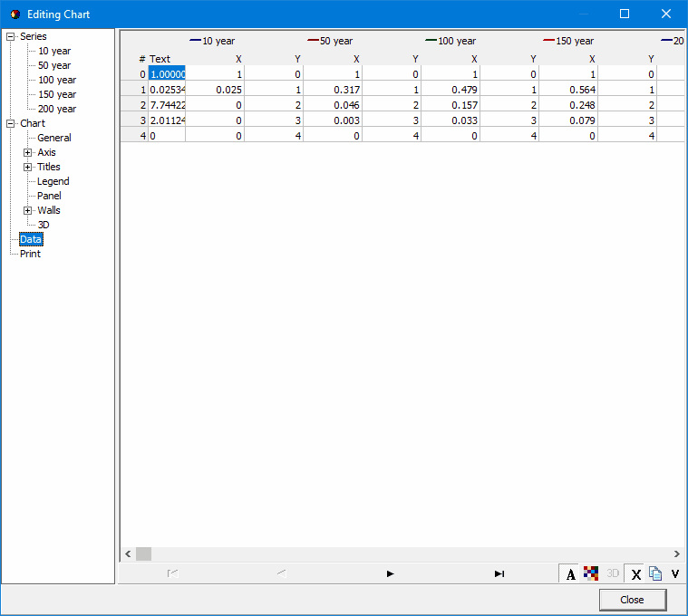Click the 50 year column header

pos(331,41)
